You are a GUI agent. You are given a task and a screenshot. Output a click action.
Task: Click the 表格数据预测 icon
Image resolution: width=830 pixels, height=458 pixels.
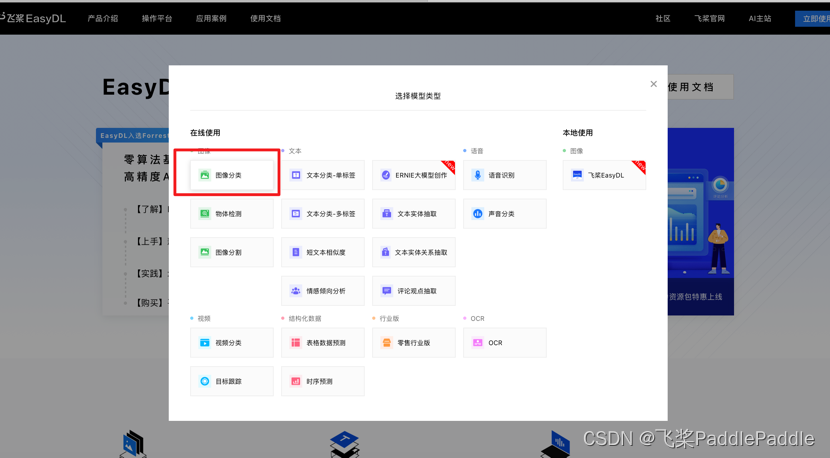pos(296,343)
